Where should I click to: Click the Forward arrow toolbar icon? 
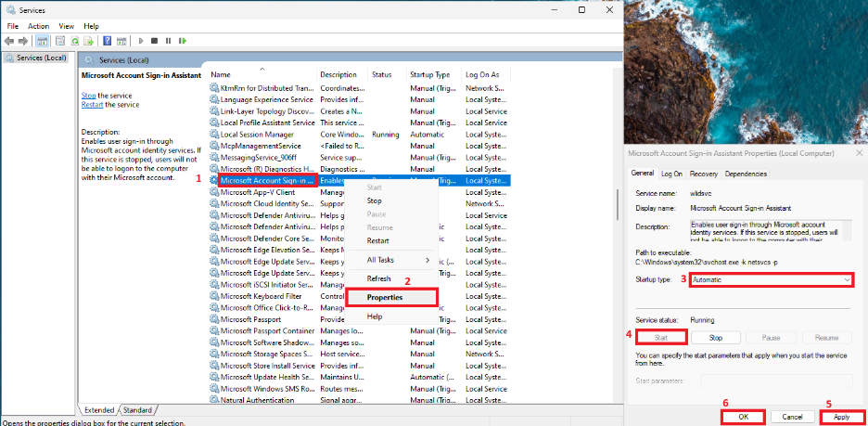pos(23,41)
